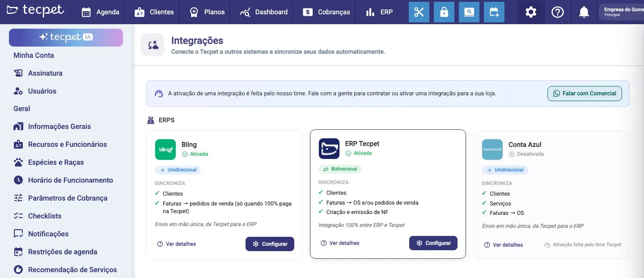Open the ERP menu

379,12
